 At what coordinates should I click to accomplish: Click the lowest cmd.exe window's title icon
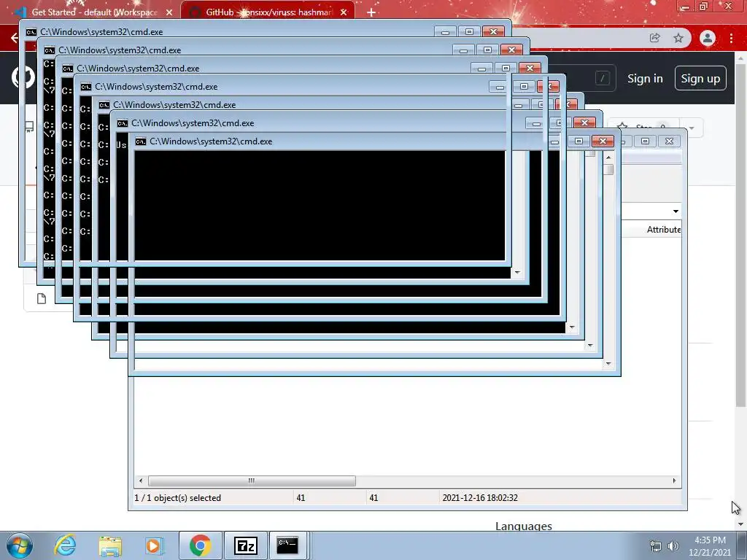pyautogui.click(x=141, y=141)
